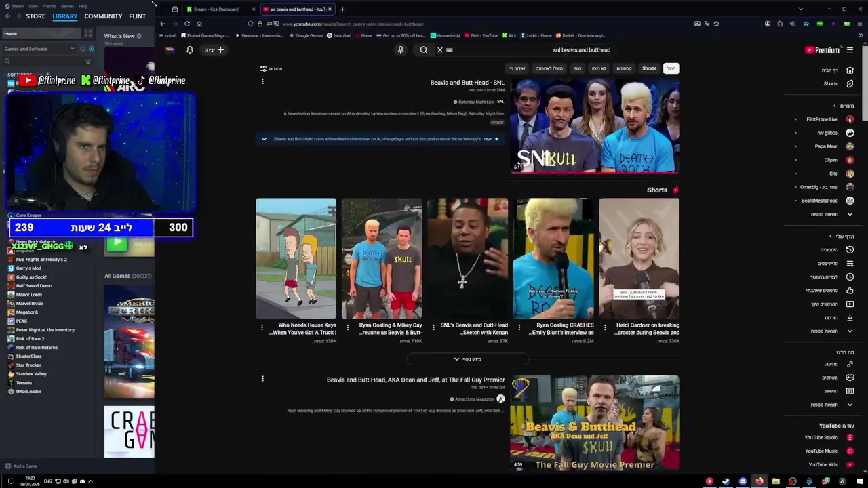Select Garry's Mod in Steam library list
868x488 pixels.
[x=28, y=268]
